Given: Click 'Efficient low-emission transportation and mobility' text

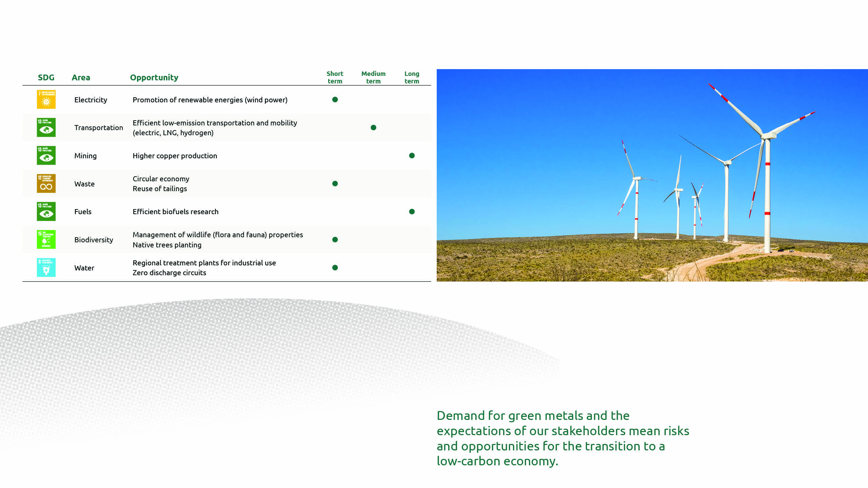Looking at the screenshot, I should tap(215, 123).
